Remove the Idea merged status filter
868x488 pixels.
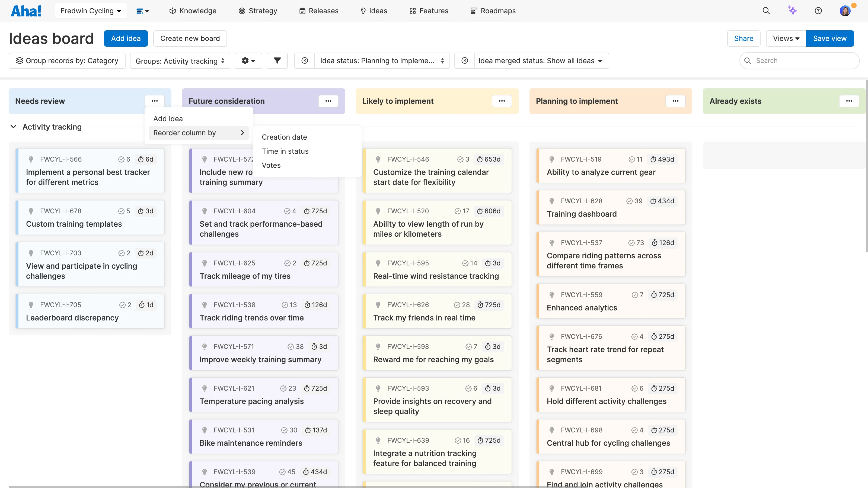click(x=465, y=61)
